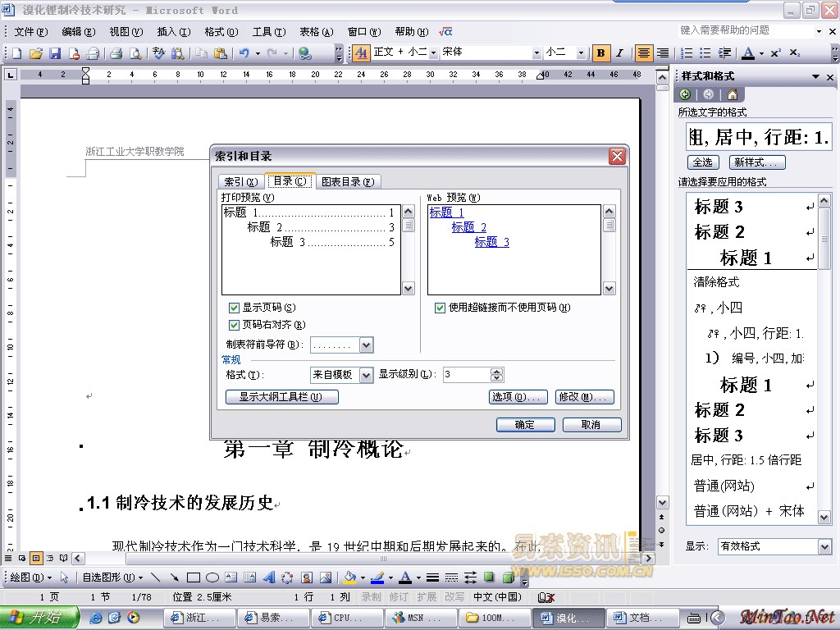Select the Rectangle drawing tool
Image resolution: width=840 pixels, height=630 pixels.
coord(194,577)
